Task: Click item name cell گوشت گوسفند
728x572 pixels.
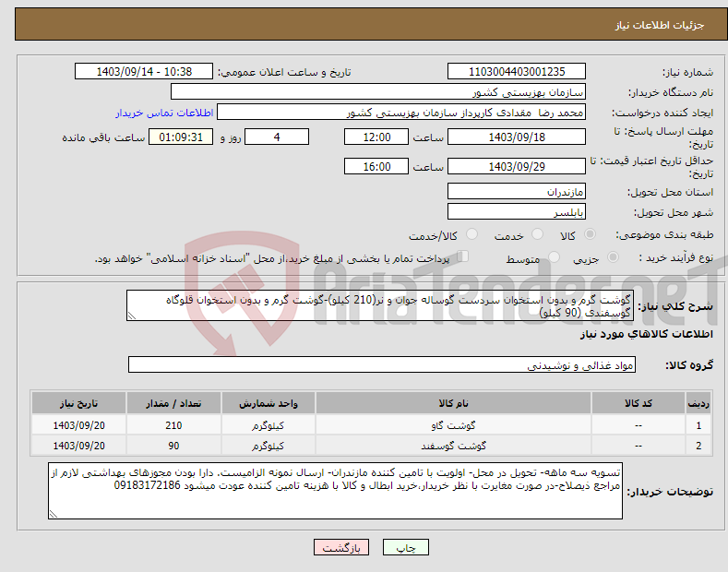Action: click(x=453, y=446)
